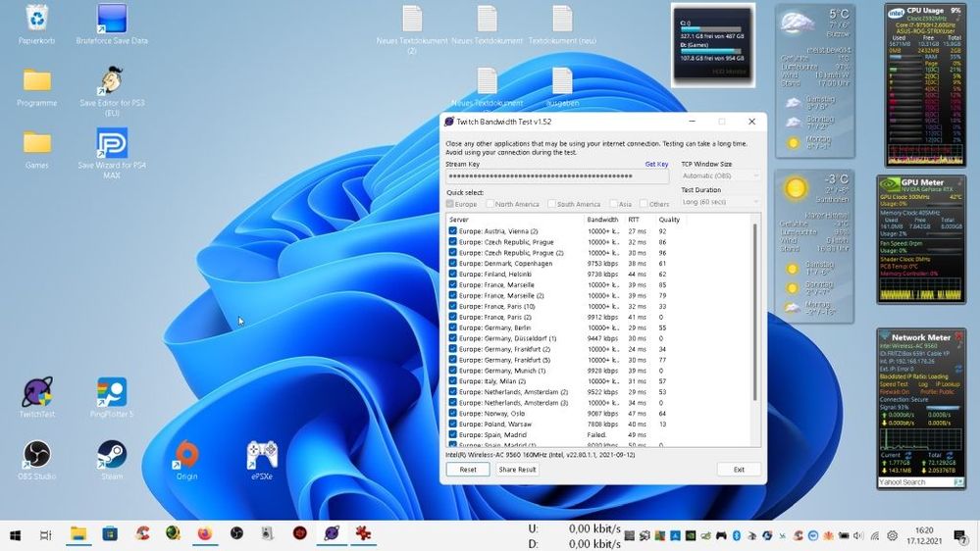
Task: Click the server list vertical scrollbar
Action: (x=755, y=314)
